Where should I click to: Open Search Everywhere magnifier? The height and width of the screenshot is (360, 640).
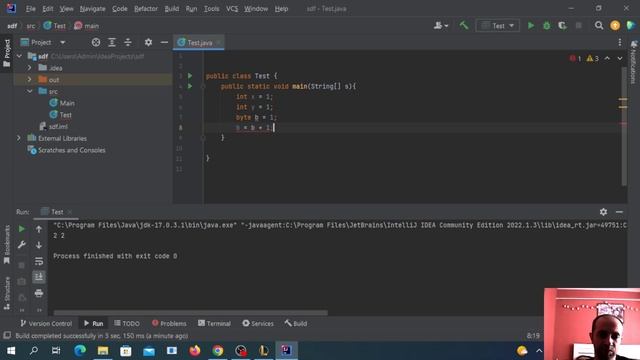click(x=599, y=26)
